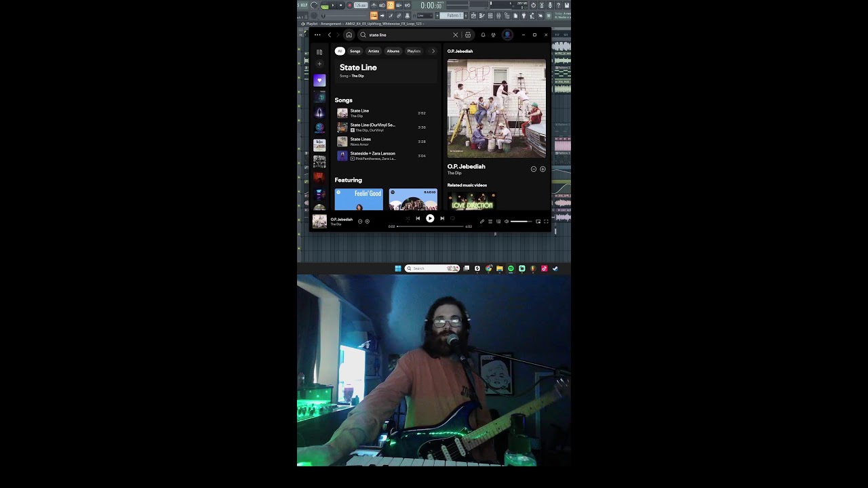The width and height of the screenshot is (868, 488).
Task: Toggle shuffle in Spotify player
Action: 408,218
